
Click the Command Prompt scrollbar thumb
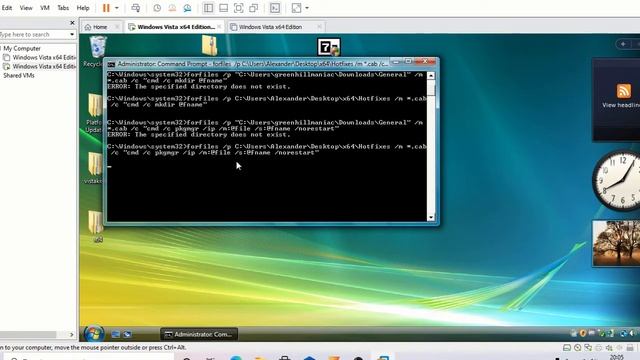(431, 89)
